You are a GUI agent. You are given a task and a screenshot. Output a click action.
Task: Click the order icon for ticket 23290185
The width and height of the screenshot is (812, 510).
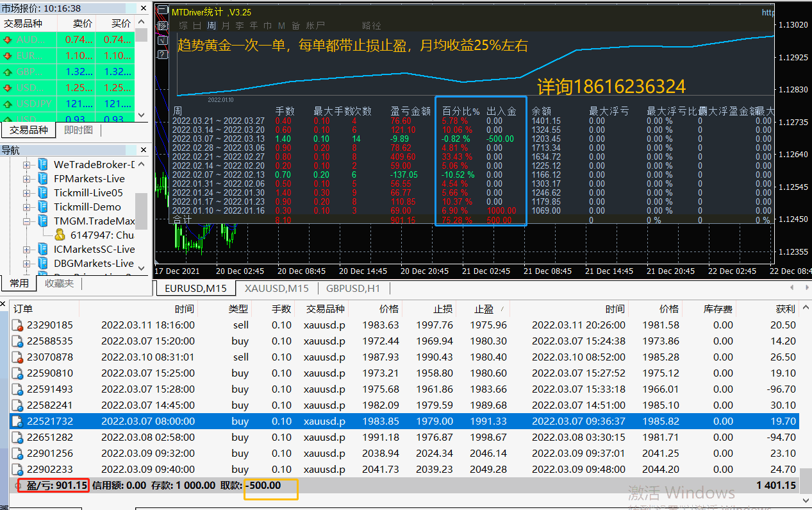(18, 325)
